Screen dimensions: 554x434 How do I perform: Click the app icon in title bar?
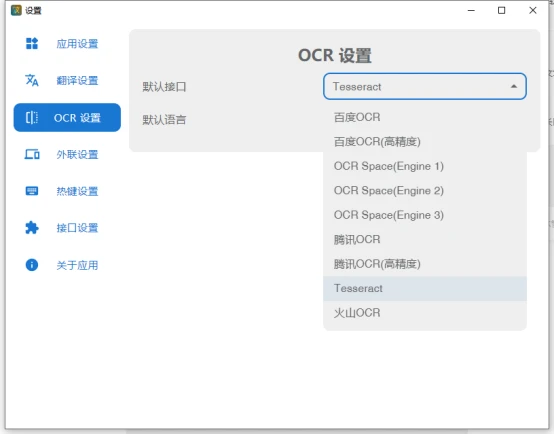point(16,10)
